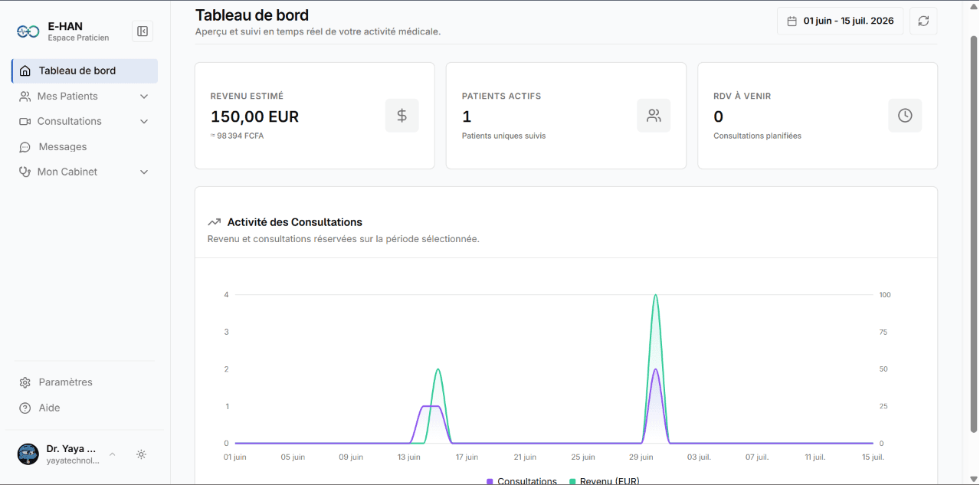Click the Patients uniques suivis label
Image resolution: width=980 pixels, height=485 pixels.
tap(503, 136)
